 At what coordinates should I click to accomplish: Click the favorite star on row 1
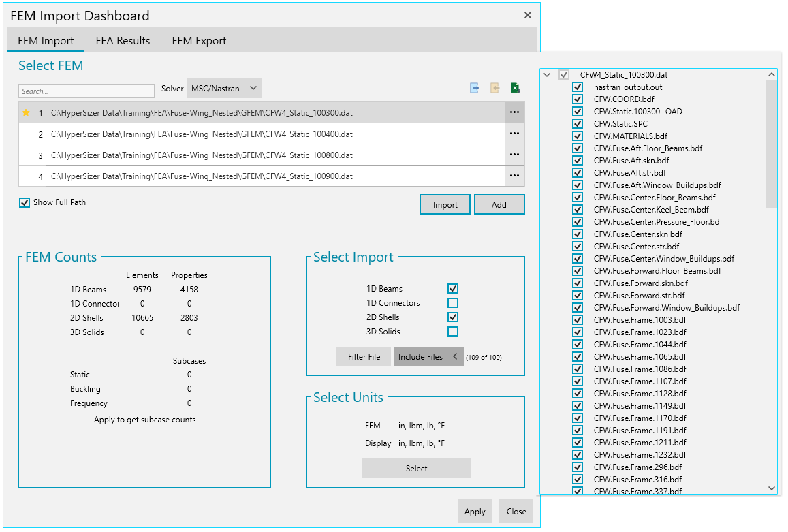click(x=26, y=112)
